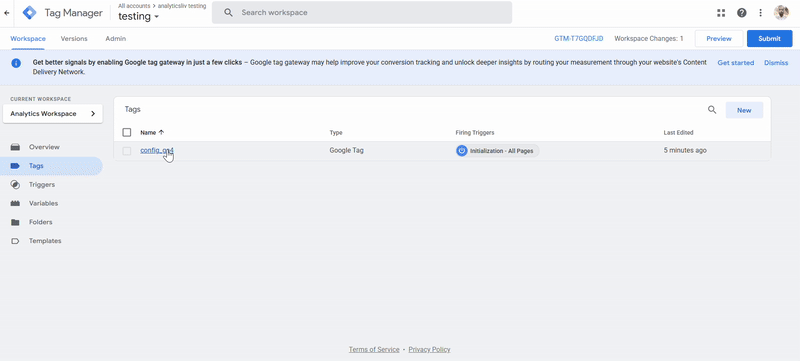Viewport: 800px width, 361px height.
Task: Click the 5 minutes ago cell
Action: point(685,150)
